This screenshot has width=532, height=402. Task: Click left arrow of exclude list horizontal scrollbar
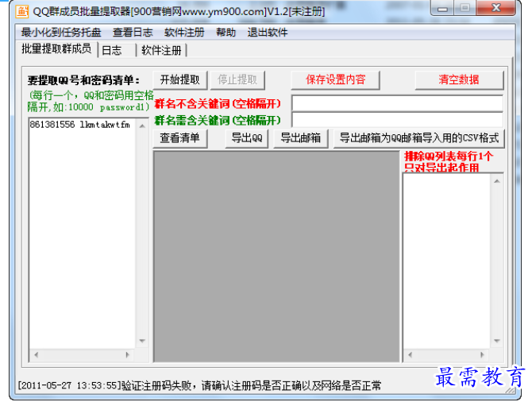point(411,355)
